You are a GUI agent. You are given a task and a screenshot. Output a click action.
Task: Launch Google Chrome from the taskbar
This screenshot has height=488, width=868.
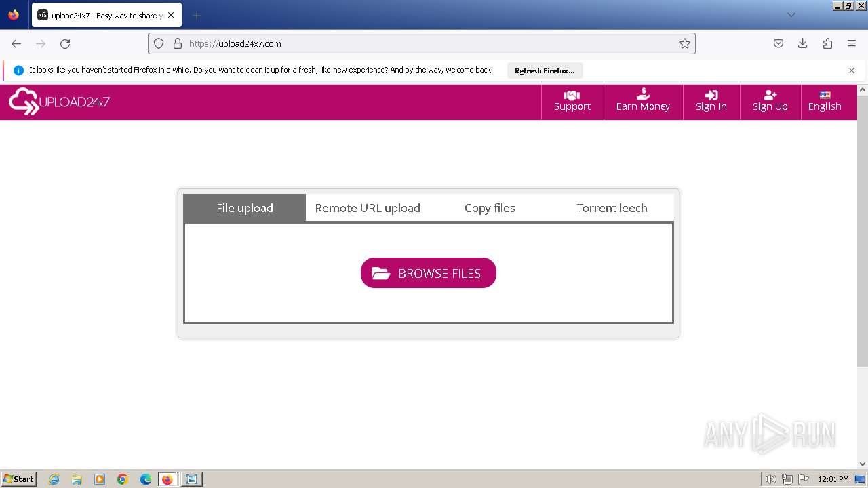(123, 479)
